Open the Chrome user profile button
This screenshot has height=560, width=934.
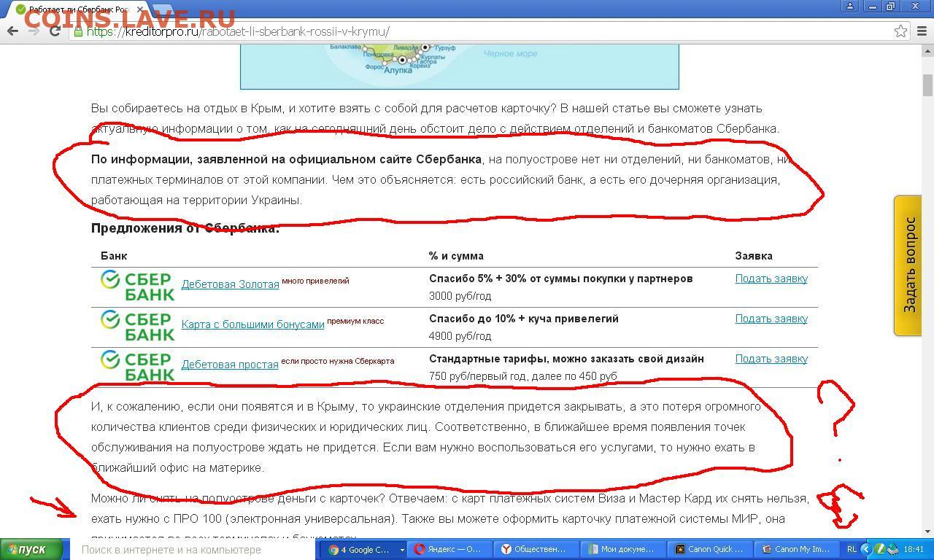[x=849, y=6]
